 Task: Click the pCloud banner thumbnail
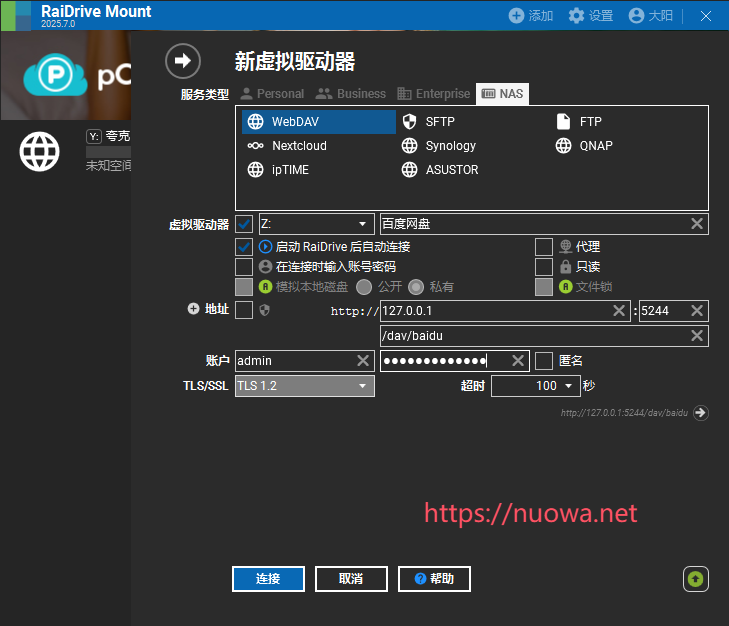(66, 75)
